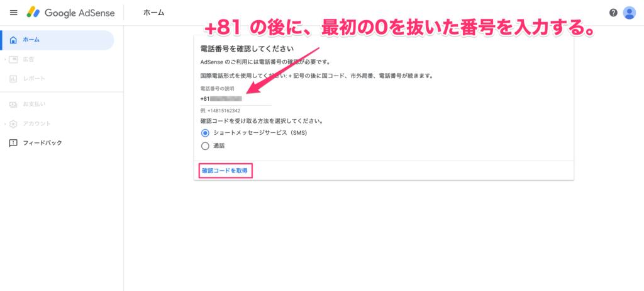
Task: Click the お支払い payments icon
Action: coord(13,104)
